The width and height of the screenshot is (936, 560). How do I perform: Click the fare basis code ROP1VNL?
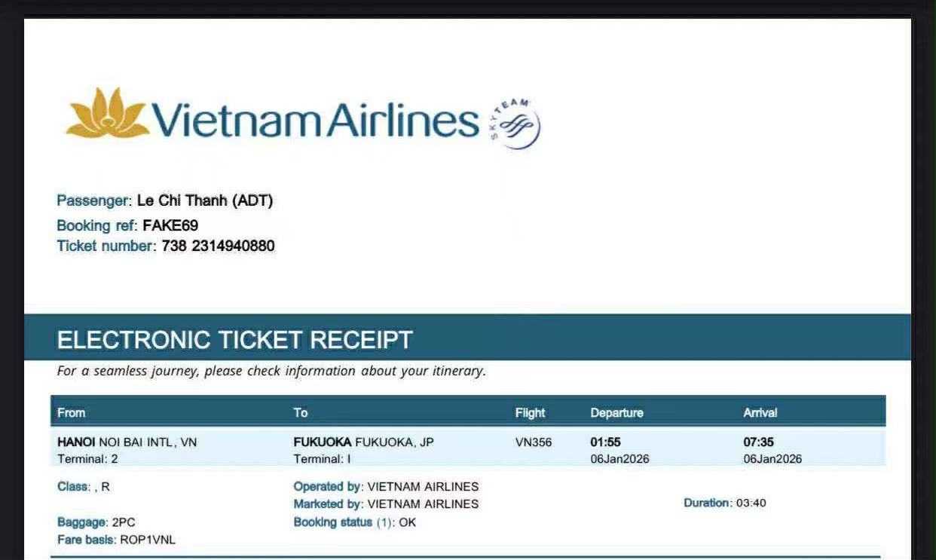[148, 540]
